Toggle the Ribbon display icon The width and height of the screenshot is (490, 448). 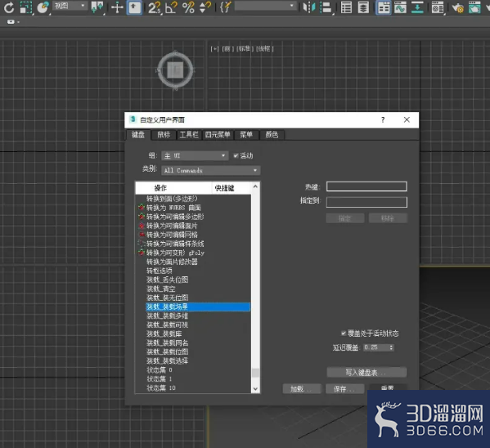(x=383, y=7)
